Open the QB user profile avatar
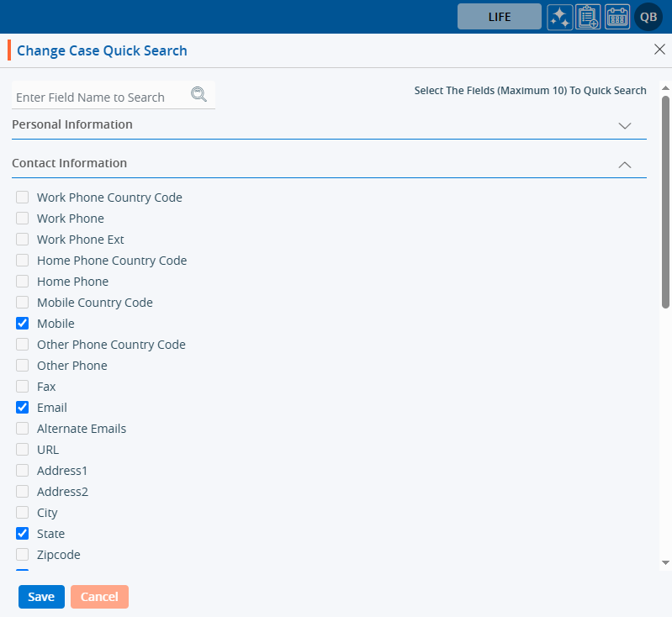 pos(648,17)
